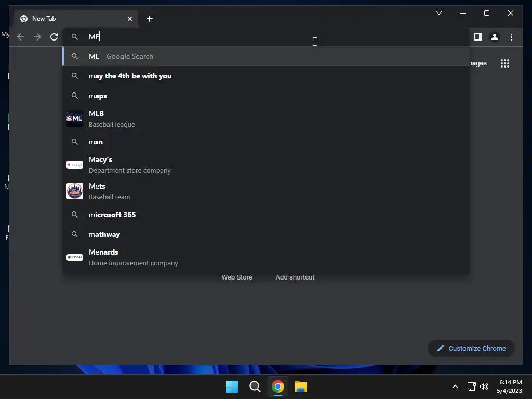Select Mets Baseball team suggestion

click(267, 191)
